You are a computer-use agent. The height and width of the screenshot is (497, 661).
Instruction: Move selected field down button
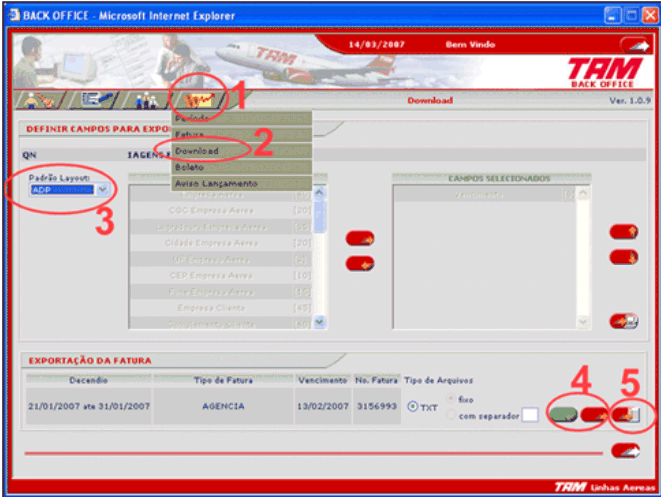point(624,257)
